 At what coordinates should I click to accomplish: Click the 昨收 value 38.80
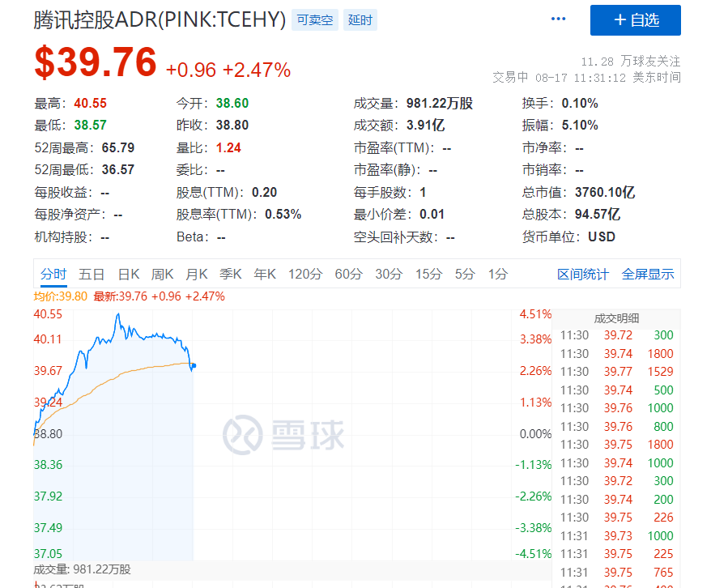(x=232, y=125)
